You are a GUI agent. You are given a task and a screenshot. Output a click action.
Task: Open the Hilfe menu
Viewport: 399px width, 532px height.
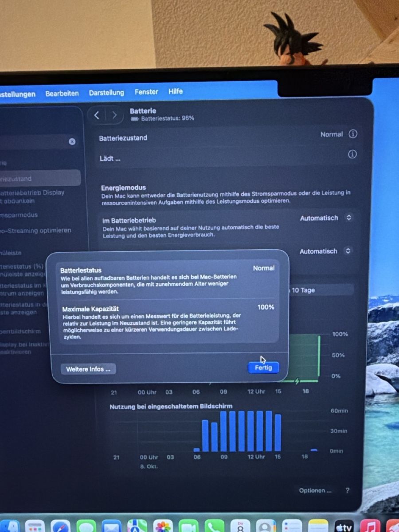pyautogui.click(x=176, y=91)
